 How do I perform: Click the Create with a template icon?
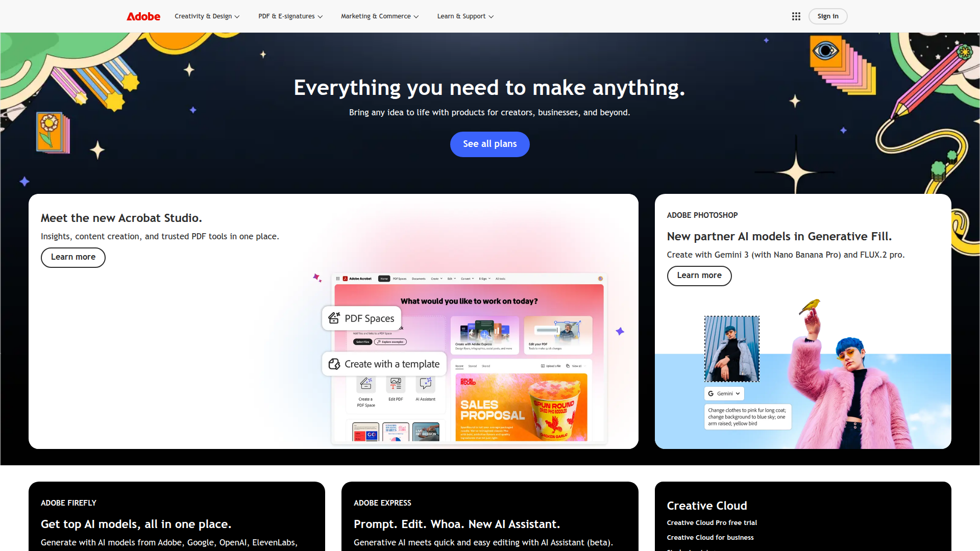[x=335, y=364]
